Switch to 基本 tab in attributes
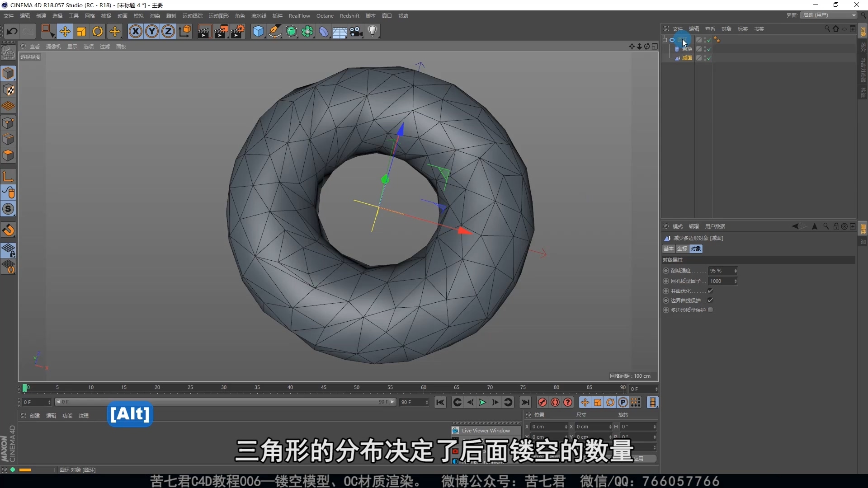Image resolution: width=868 pixels, height=488 pixels. (x=669, y=249)
